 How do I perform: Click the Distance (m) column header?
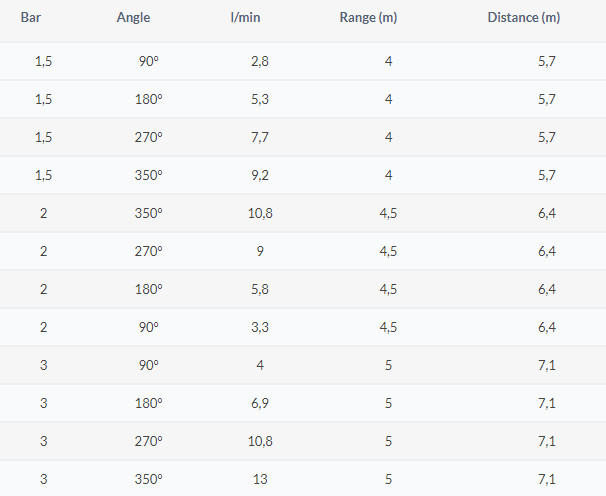pyautogui.click(x=524, y=17)
